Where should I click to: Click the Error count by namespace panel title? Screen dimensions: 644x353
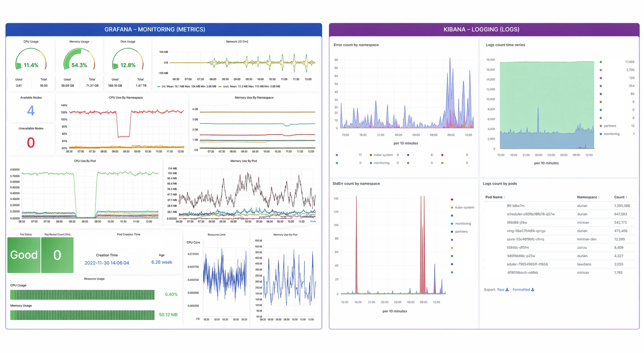tap(356, 45)
